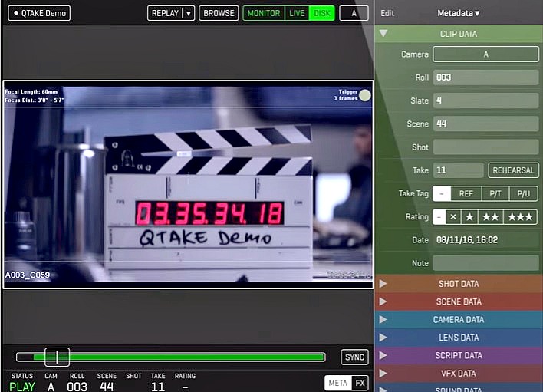The image size is (543, 392).
Task: Expand the SCENE DATA section
Action: click(x=457, y=301)
